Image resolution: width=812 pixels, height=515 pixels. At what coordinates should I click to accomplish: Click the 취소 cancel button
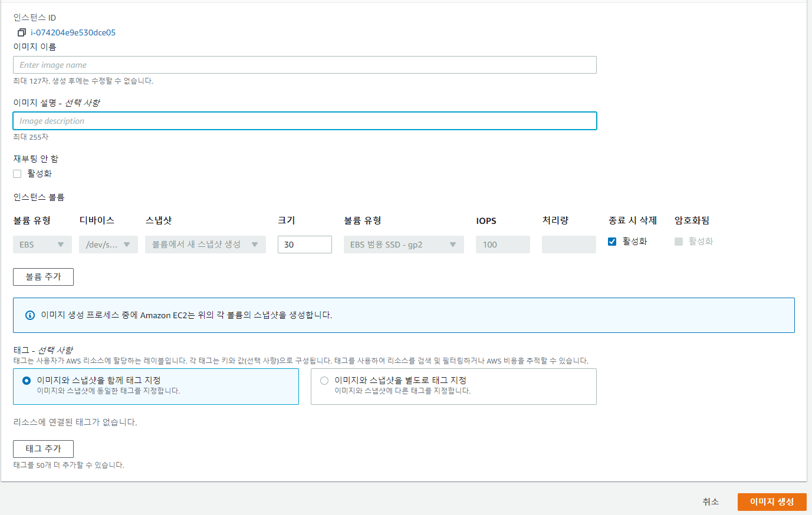click(x=711, y=502)
